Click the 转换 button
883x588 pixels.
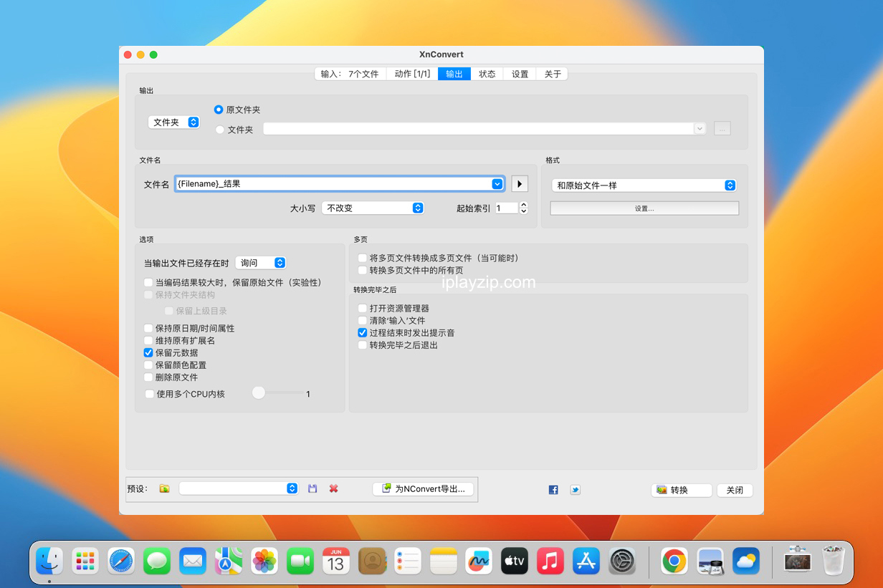pyautogui.click(x=682, y=490)
